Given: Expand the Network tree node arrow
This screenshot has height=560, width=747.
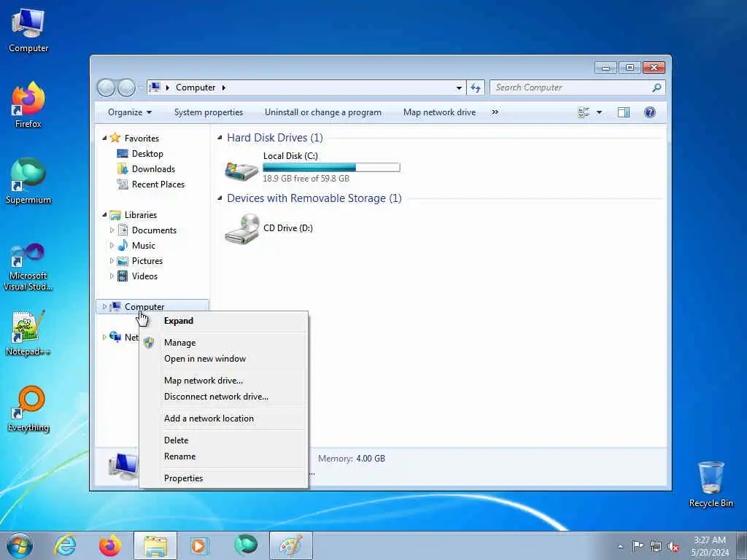Looking at the screenshot, I should pyautogui.click(x=104, y=337).
